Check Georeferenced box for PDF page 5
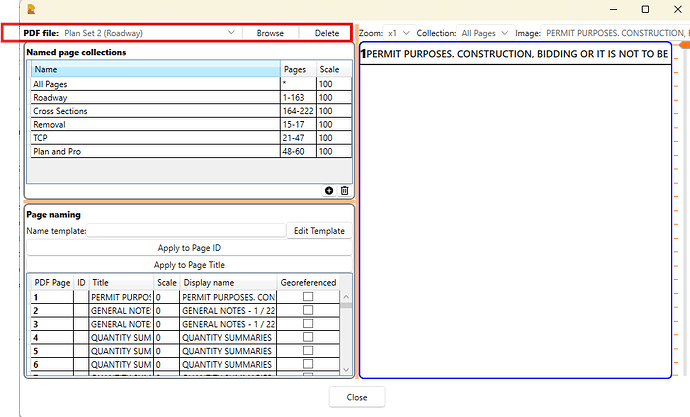 click(x=307, y=351)
